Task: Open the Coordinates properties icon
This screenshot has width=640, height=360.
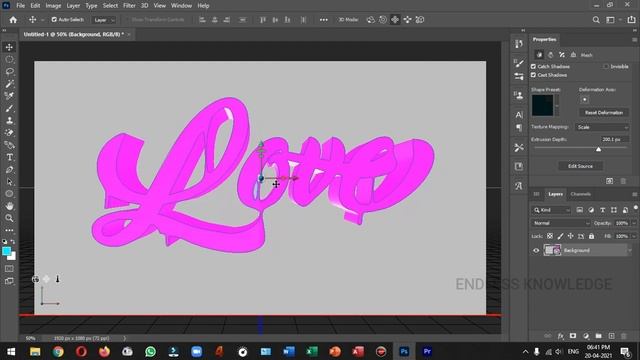Action: point(573,55)
